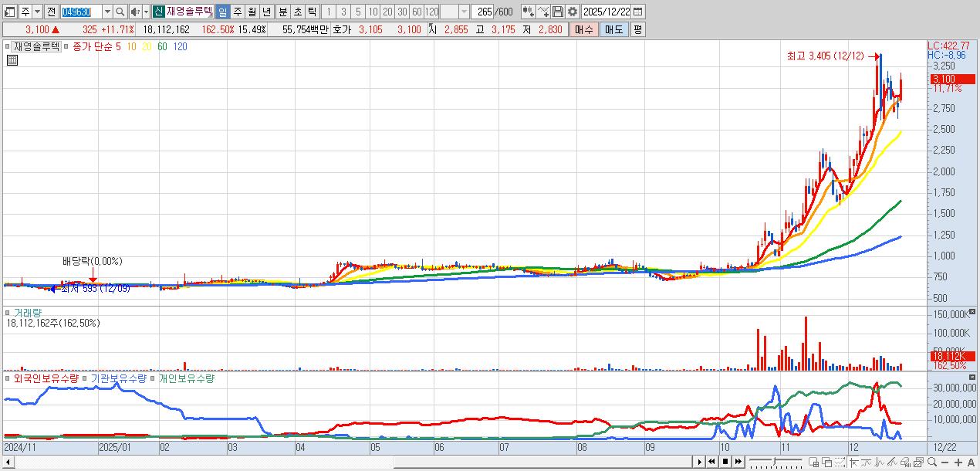Image resolution: width=980 pixels, height=471 pixels.
Task: Click rewind button in replay controls
Action: 711,462
